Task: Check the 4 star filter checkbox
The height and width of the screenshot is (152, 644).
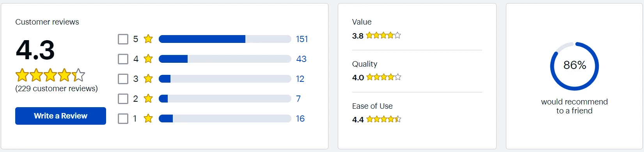Action: (123, 59)
